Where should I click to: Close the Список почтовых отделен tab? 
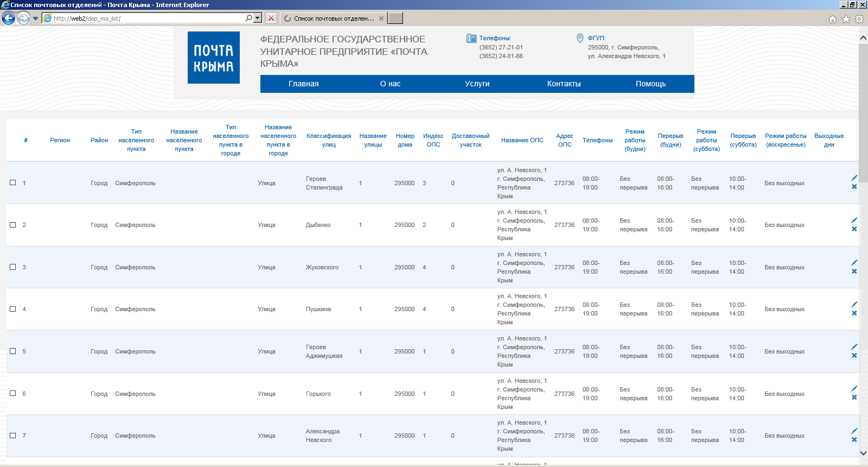pyautogui.click(x=381, y=18)
